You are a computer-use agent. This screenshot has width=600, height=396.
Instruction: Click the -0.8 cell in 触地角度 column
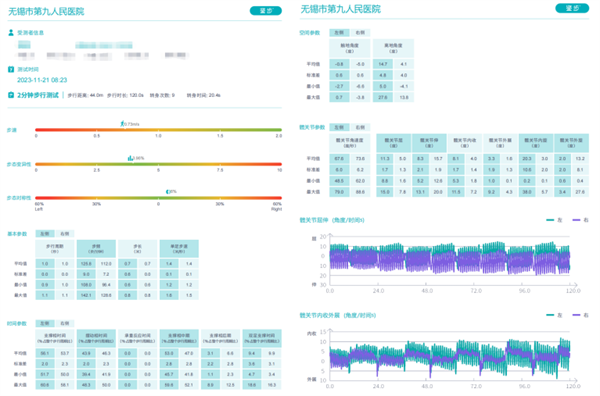point(339,64)
